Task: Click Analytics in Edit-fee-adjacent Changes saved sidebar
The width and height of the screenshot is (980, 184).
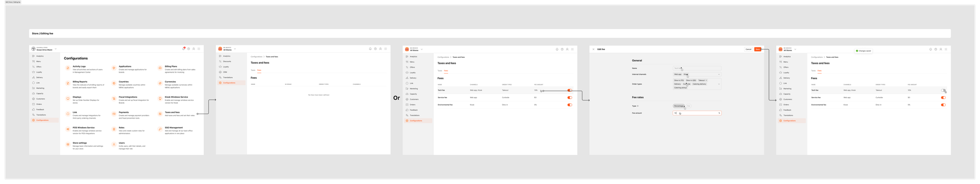Action: click(787, 57)
